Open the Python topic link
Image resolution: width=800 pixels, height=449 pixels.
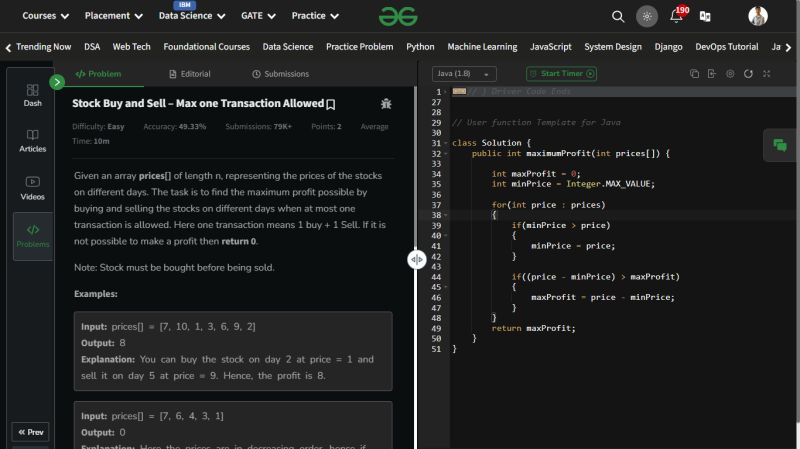pos(420,47)
